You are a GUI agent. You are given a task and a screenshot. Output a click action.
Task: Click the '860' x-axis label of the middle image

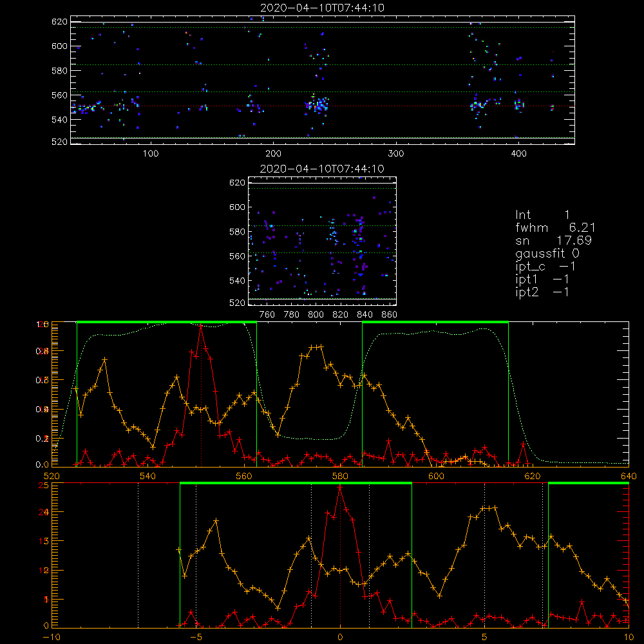(390, 315)
